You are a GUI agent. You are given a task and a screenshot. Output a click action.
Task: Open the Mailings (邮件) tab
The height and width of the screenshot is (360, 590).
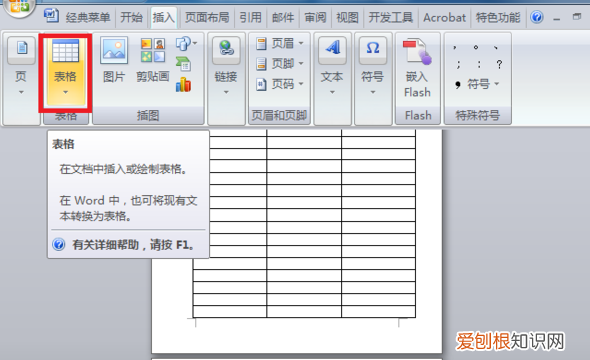283,17
